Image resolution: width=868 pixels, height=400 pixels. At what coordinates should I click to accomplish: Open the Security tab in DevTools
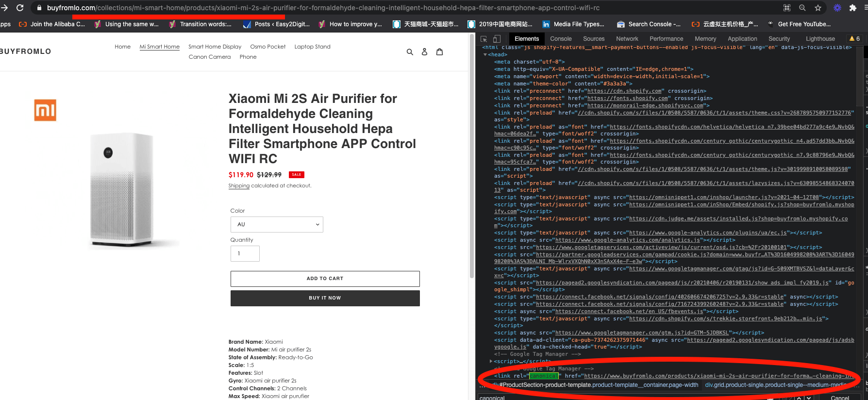coord(779,39)
